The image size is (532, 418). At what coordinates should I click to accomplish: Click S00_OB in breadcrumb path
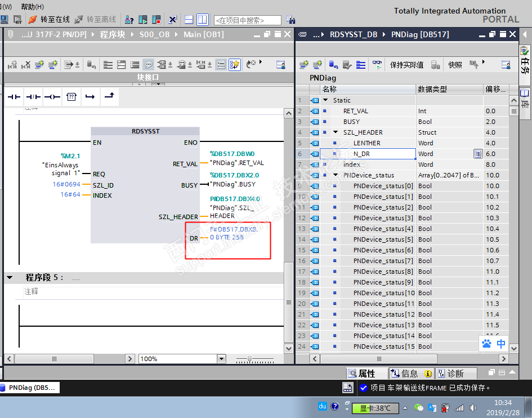[154, 34]
